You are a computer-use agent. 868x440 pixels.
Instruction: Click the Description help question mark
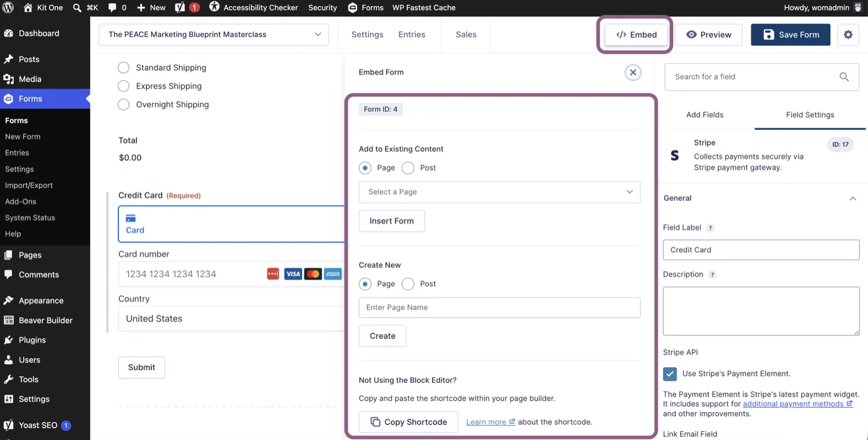click(712, 275)
